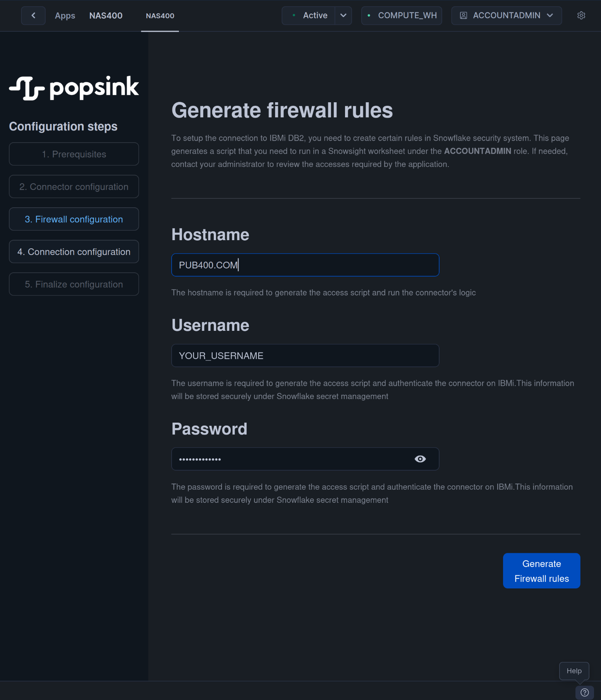This screenshot has width=601, height=700.
Task: Focus the Hostname input field
Action: [305, 265]
